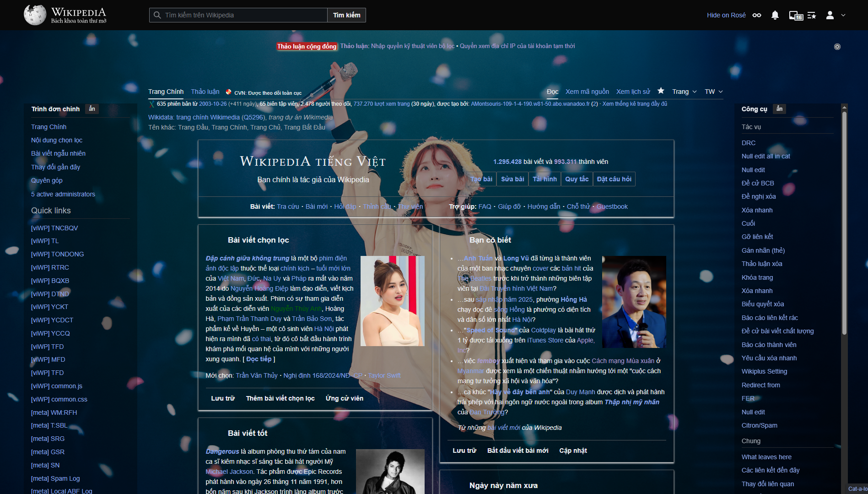The width and height of the screenshot is (868, 494).
Task: Click the Quy tắc button
Action: click(x=577, y=179)
